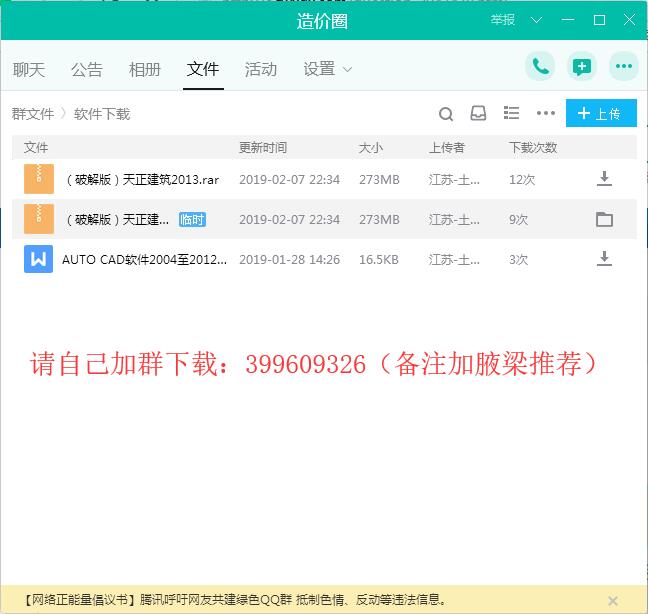Search group files with magnifier icon
This screenshot has width=648, height=614.
click(446, 114)
